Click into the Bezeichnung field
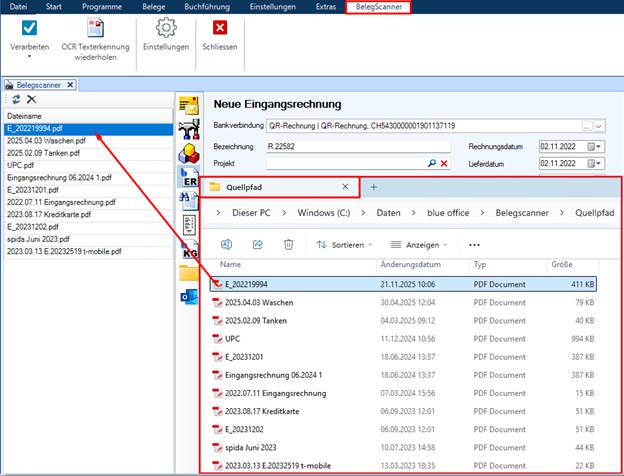Screen dimensions: 624x476 358,146
